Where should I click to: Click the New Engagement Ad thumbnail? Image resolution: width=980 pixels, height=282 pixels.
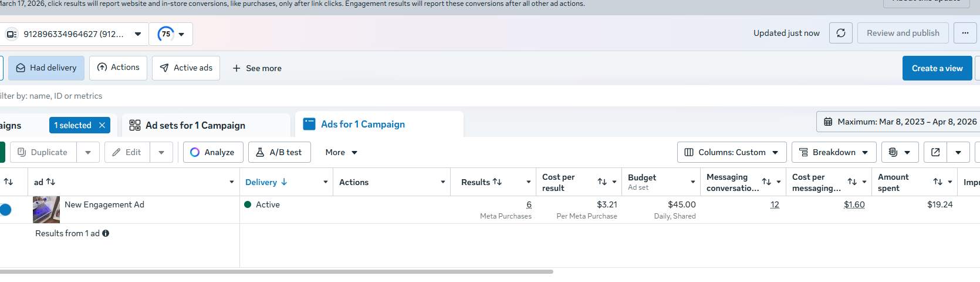coord(46,210)
